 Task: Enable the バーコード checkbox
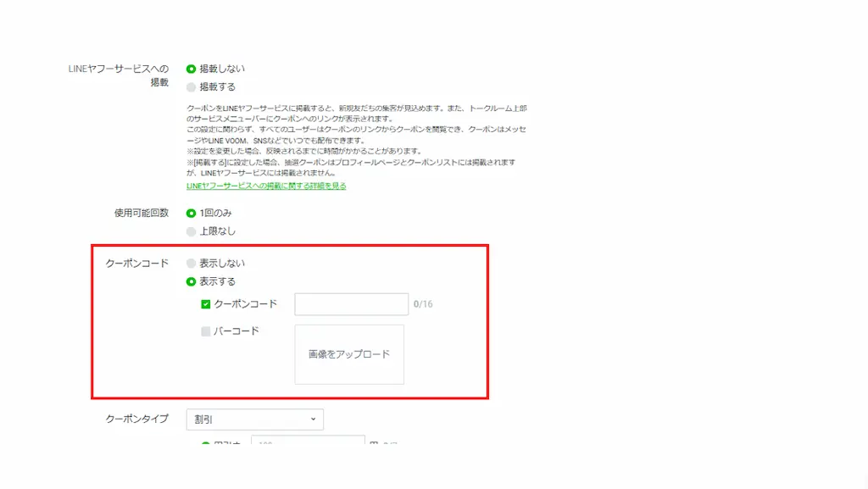pyautogui.click(x=205, y=331)
